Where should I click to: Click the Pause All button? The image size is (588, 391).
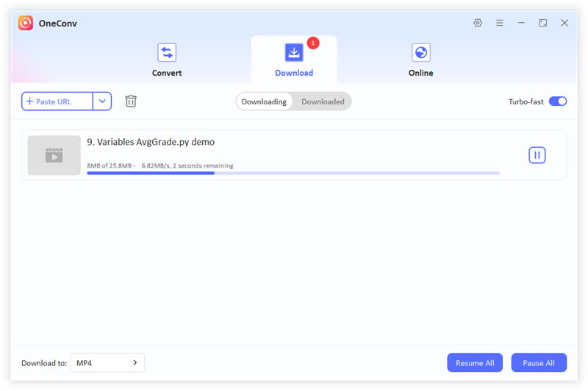click(539, 362)
